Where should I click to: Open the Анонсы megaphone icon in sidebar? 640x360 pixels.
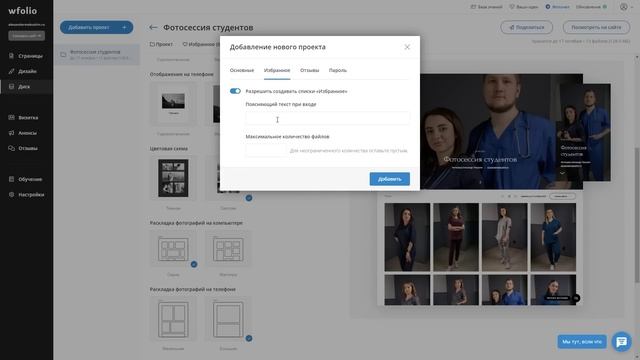11,133
